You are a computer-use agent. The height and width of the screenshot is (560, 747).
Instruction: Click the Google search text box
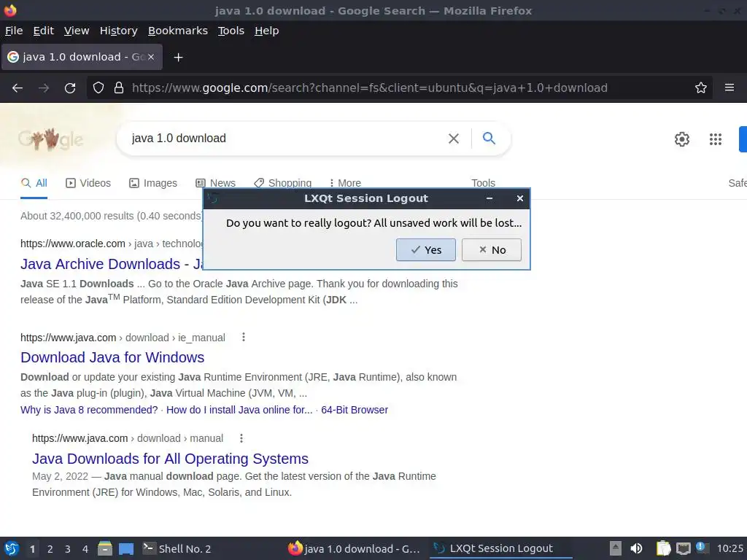pos(285,138)
